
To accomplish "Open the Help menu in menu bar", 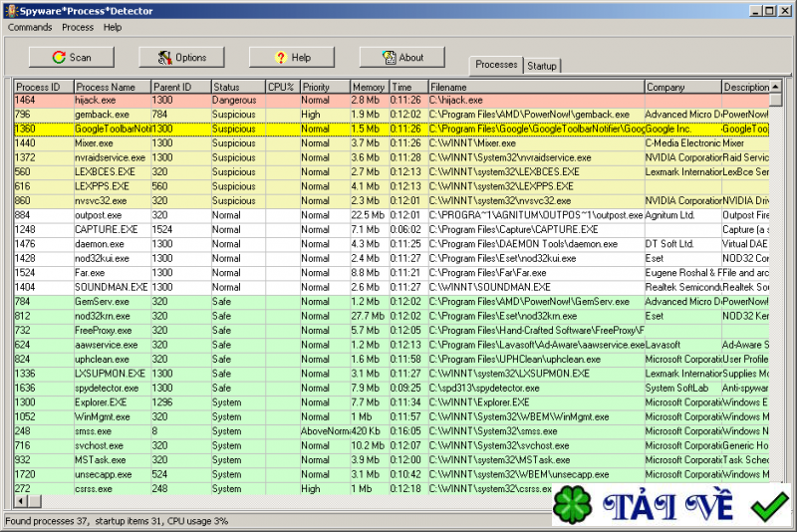I will (113, 27).
